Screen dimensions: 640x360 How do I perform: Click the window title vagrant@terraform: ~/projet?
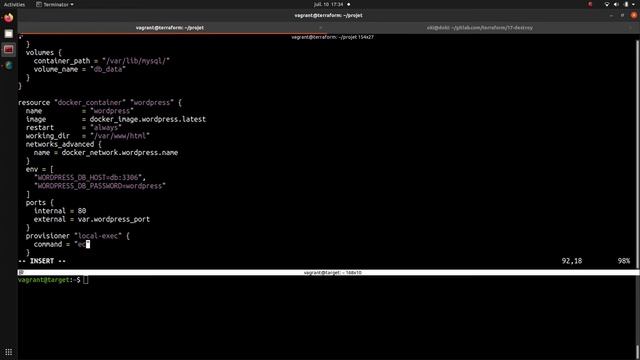coord(328,16)
